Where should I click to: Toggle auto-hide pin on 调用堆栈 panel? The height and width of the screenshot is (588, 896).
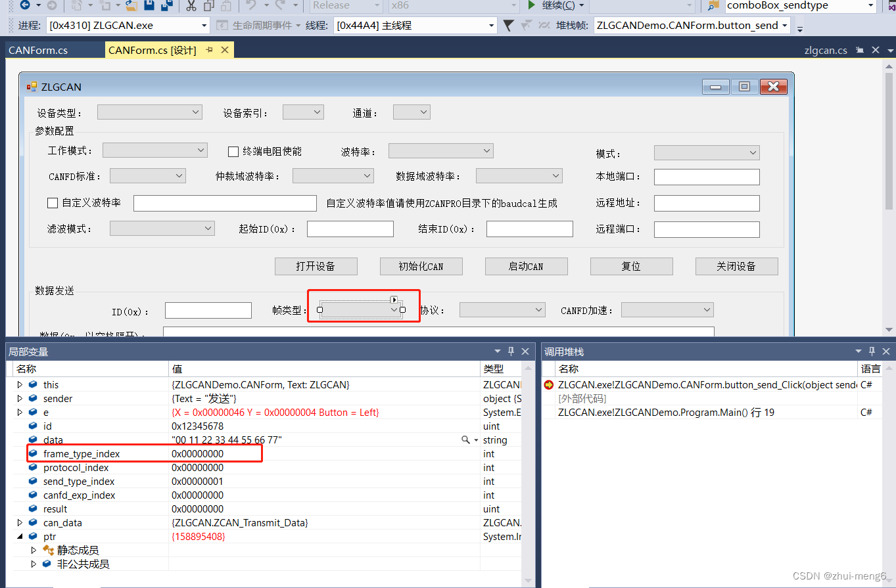pyautogui.click(x=872, y=351)
